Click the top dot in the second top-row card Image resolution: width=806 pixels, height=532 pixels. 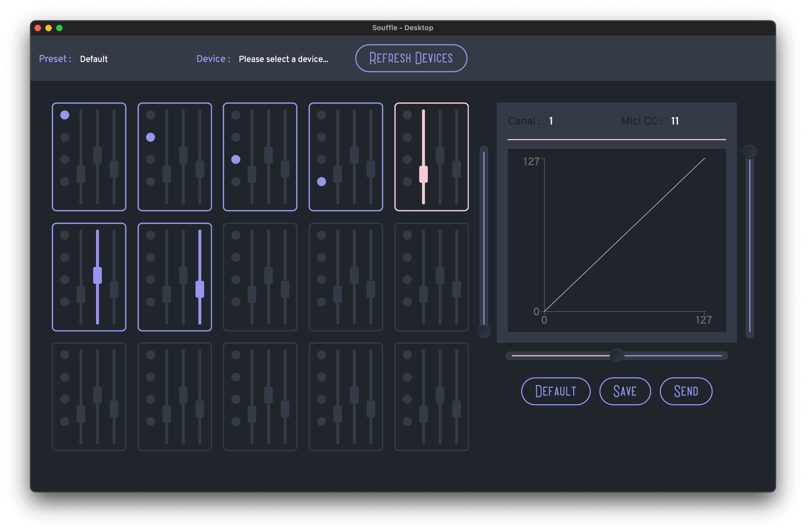[x=151, y=115]
